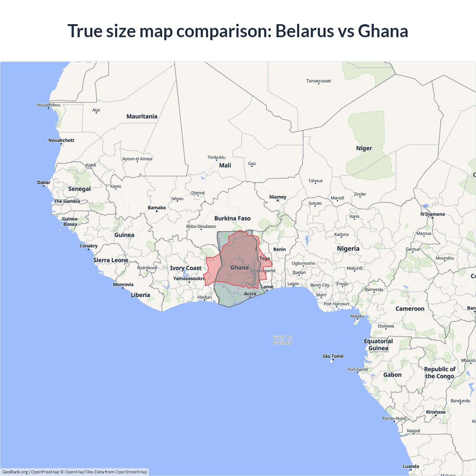
Task: Click the Cameroon country label
Action: click(410, 309)
